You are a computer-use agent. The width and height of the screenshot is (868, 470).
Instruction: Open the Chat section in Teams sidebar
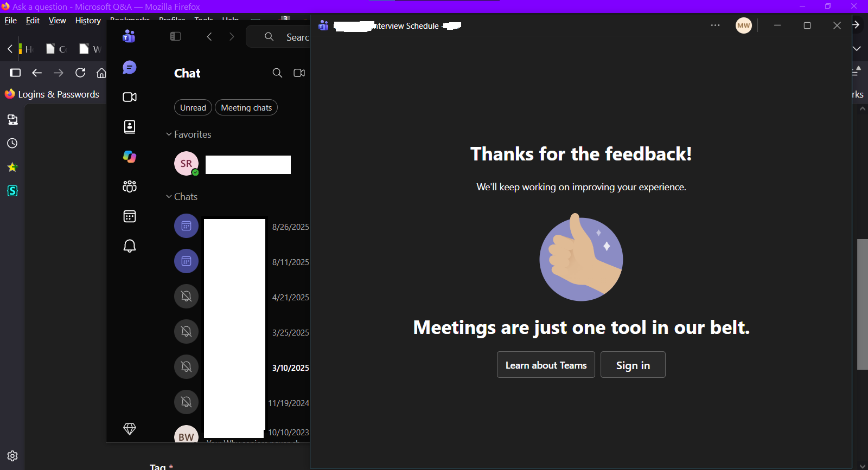click(130, 67)
